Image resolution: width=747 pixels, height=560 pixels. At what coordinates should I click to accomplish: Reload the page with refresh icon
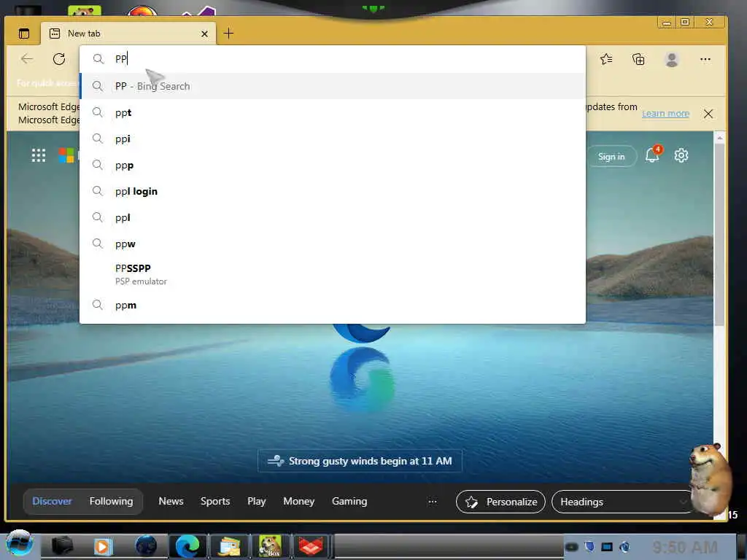(59, 59)
